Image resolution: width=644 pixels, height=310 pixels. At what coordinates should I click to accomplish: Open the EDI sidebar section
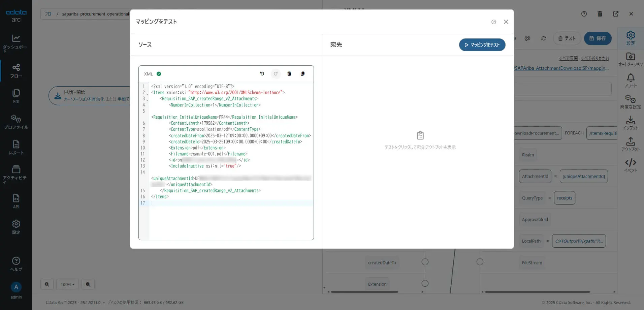coord(16,96)
